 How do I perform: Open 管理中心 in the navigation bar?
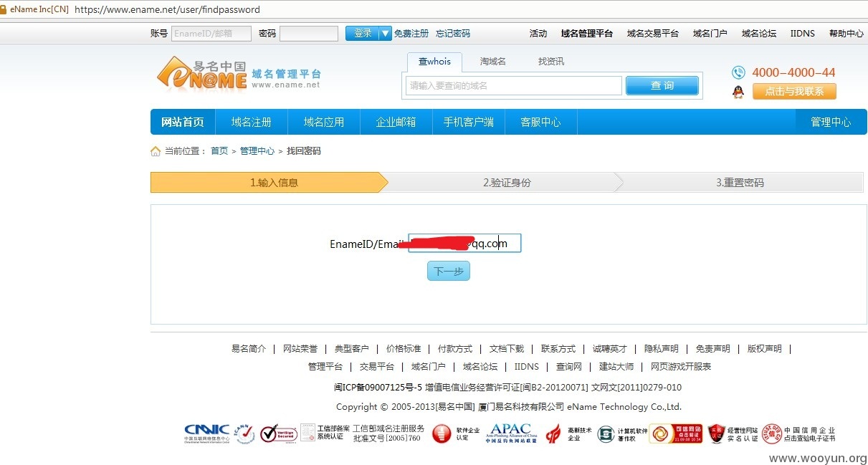pyautogui.click(x=831, y=122)
